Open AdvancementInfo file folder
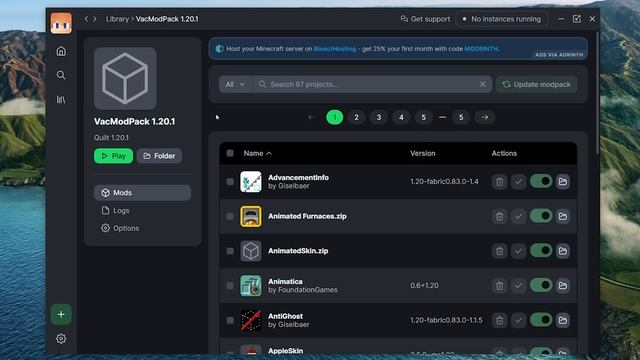This screenshot has height=360, width=640. click(562, 182)
